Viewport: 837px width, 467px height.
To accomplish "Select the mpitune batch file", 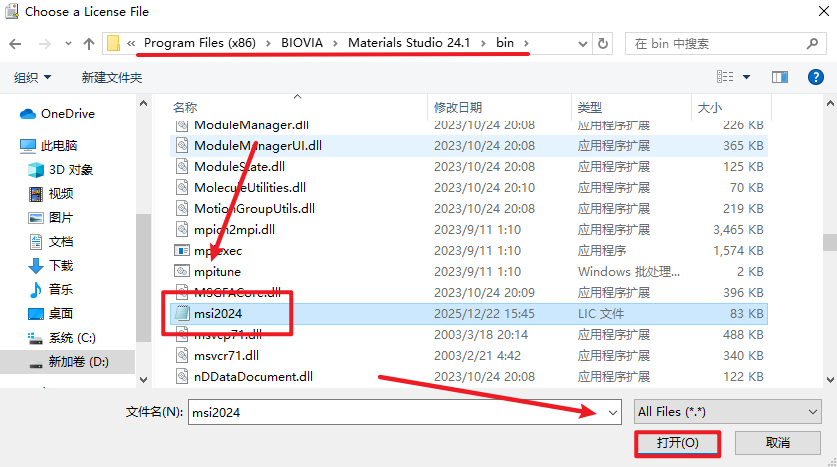I will (217, 271).
